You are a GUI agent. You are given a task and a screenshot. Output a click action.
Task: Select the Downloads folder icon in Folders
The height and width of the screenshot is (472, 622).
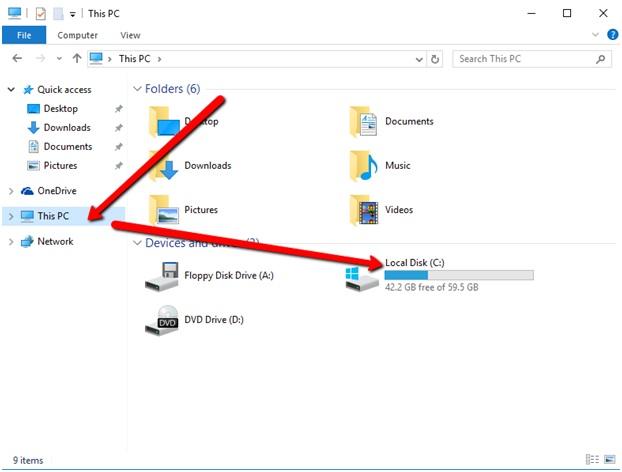(164, 166)
